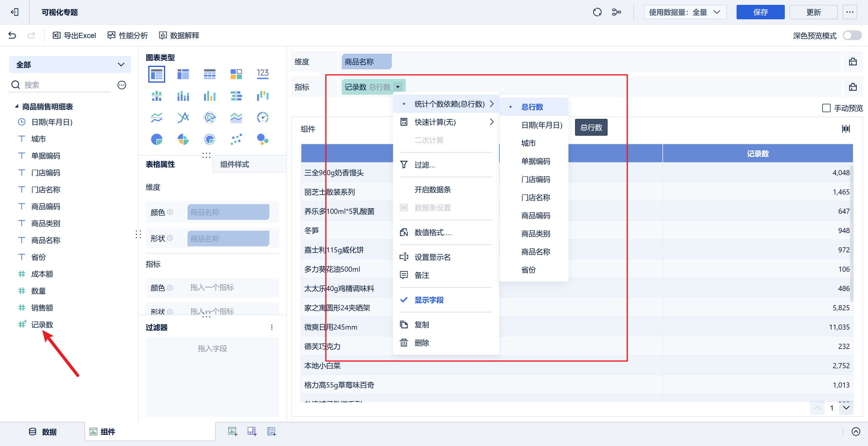Open the 使用数据量 全量 dropdown
Screen dimensions: 868x446
pyautogui.click(x=685, y=12)
